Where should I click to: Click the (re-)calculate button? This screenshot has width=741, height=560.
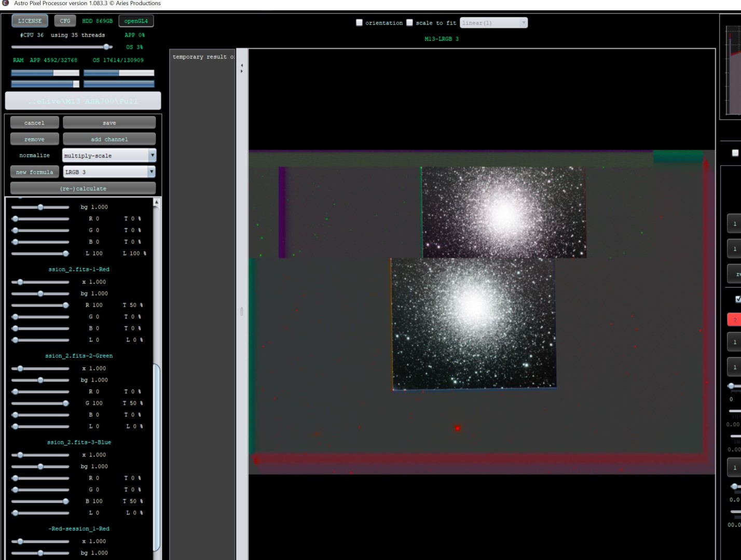pos(83,188)
